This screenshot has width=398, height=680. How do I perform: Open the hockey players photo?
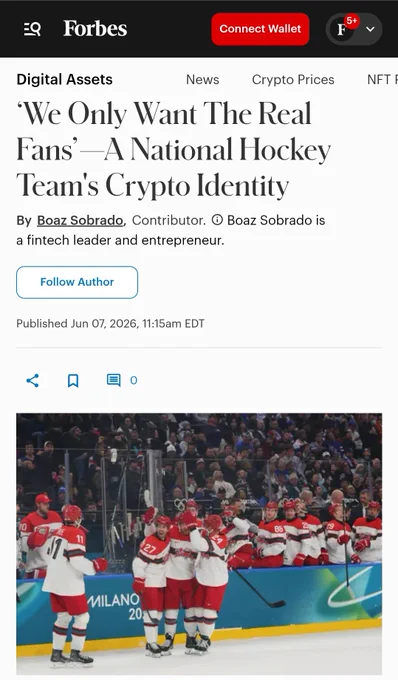pos(199,543)
